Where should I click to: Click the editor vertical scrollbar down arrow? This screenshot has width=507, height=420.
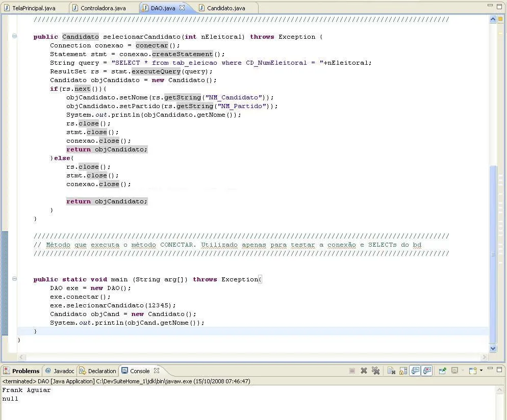click(x=493, y=349)
